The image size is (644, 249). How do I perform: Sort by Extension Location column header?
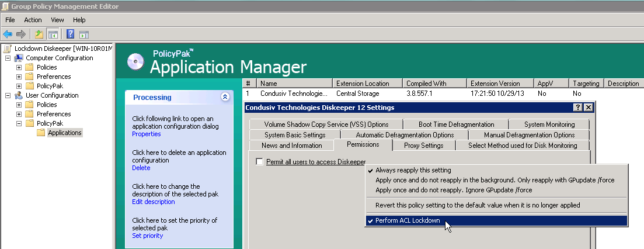tap(367, 84)
